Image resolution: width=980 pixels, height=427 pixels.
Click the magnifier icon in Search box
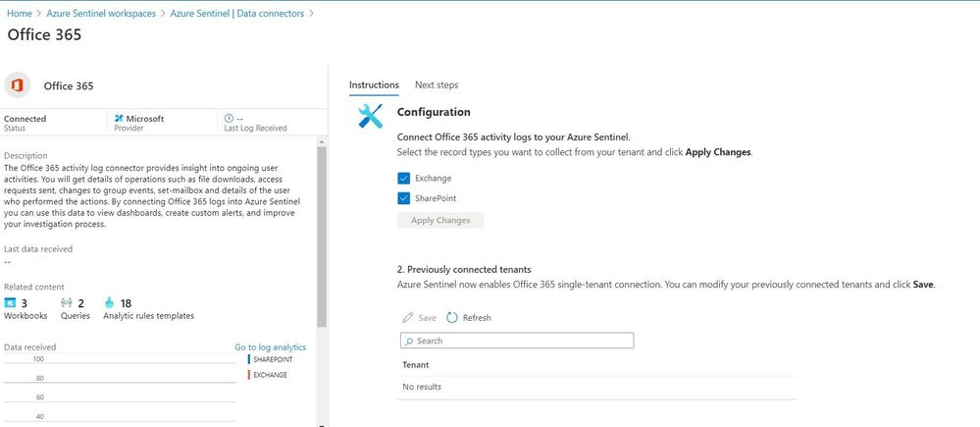pos(409,342)
